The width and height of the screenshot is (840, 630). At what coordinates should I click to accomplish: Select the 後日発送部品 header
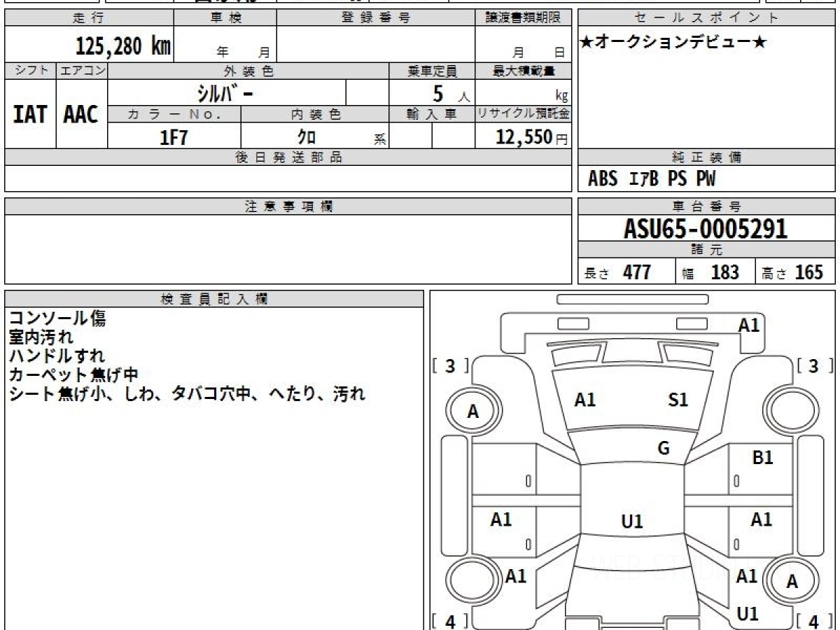(x=288, y=157)
